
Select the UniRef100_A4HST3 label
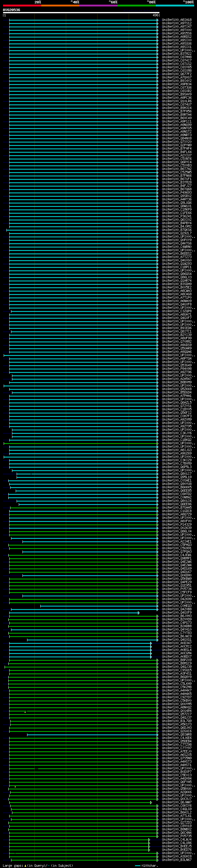(x=177, y=762)
